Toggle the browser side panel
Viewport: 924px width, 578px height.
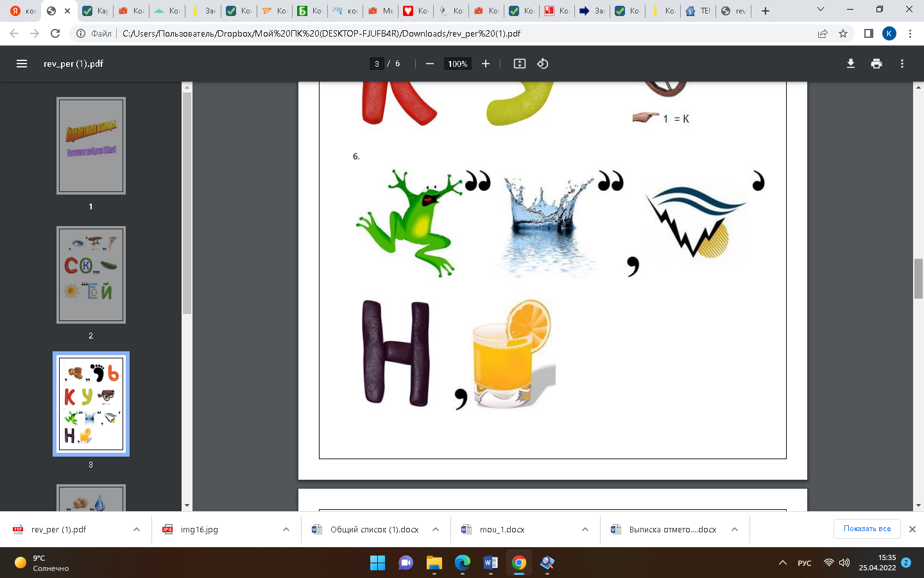868,33
